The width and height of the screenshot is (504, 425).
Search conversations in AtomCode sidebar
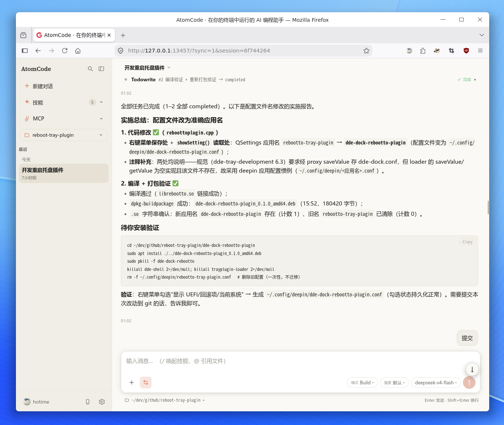[x=90, y=69]
